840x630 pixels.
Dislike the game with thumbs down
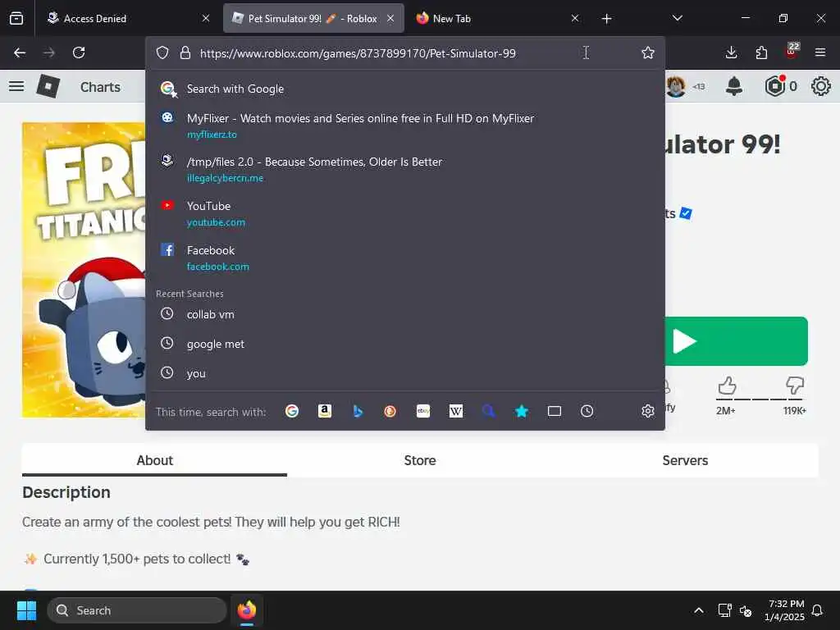(x=794, y=386)
